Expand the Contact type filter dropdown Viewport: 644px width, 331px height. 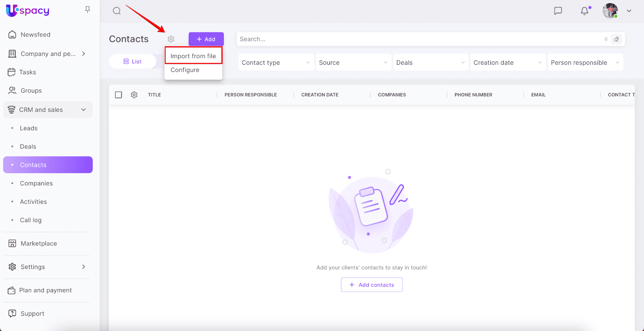click(x=276, y=63)
